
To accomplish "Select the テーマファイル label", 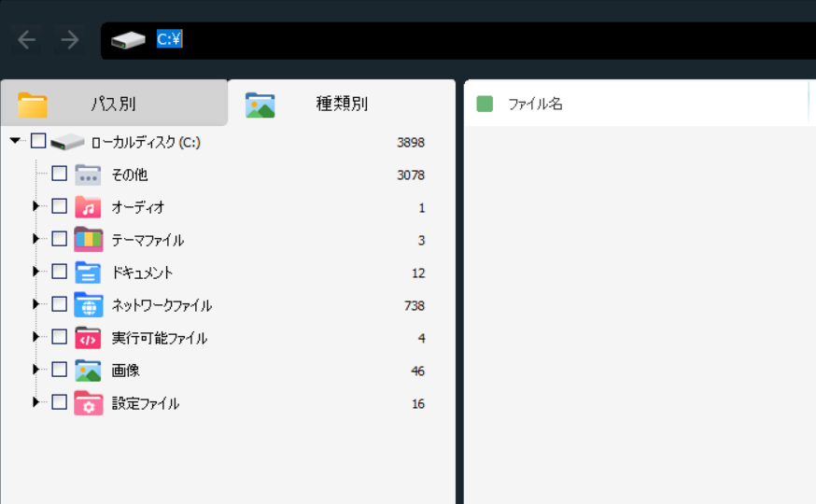I will [x=148, y=240].
